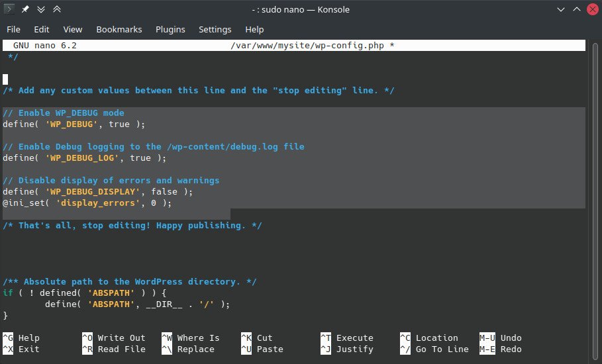Click the ^T Execute shortcut label
The height and width of the screenshot is (364, 602).
click(347, 338)
